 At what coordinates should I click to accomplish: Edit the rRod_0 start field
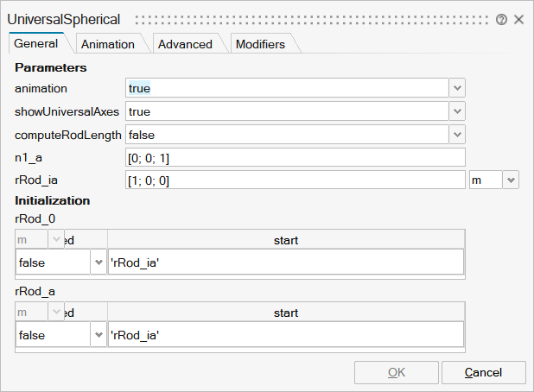[285, 262]
